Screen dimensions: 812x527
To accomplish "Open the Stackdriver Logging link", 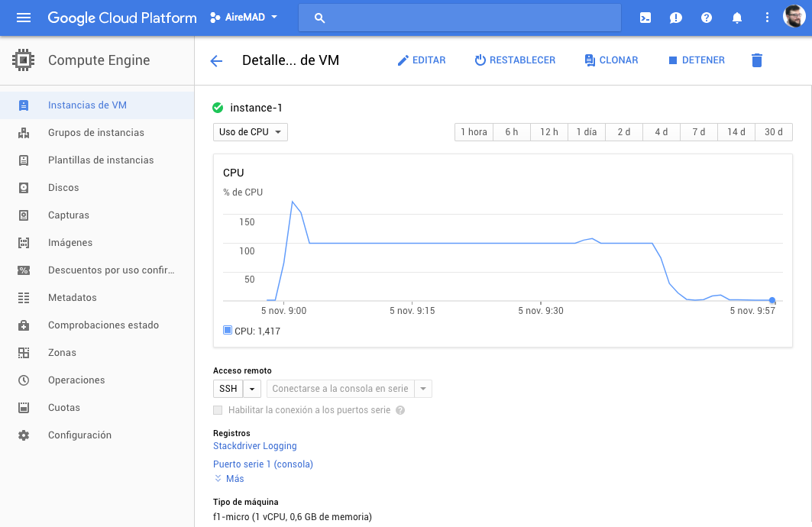I will (254, 446).
